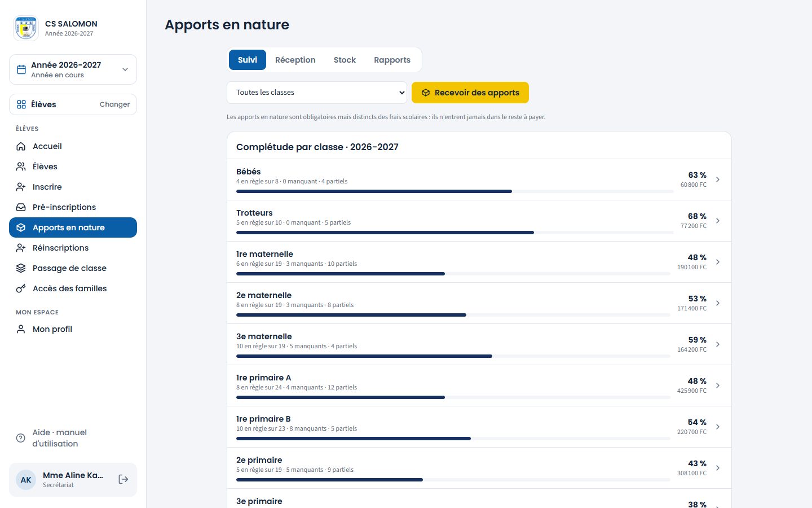The height and width of the screenshot is (508, 812).
Task: Click the Trotteurs 68 % percentage
Action: coord(697,216)
